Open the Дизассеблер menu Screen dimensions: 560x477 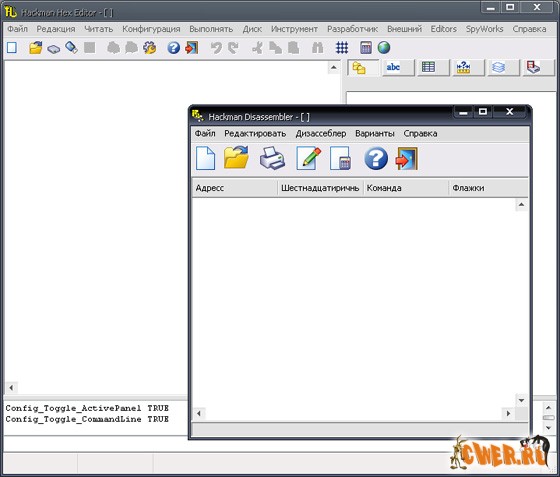coord(321,134)
